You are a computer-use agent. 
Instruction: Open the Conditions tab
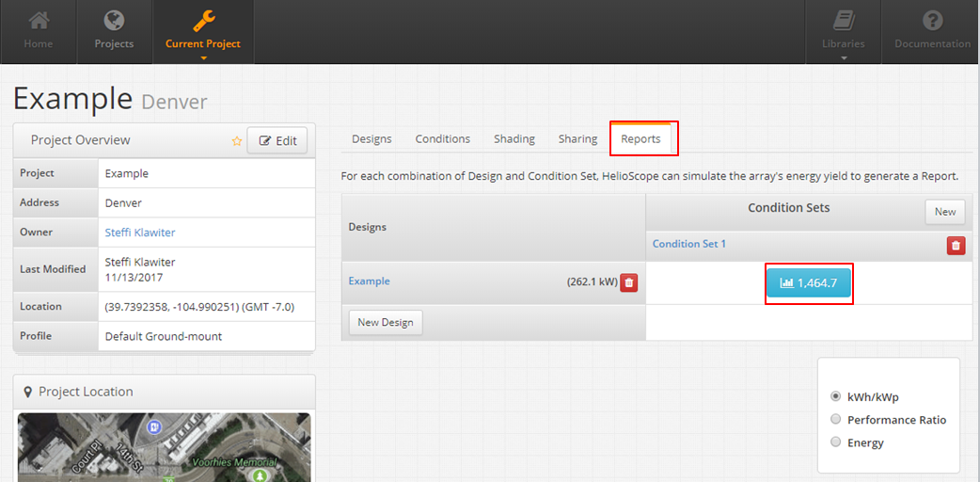pyautogui.click(x=442, y=139)
